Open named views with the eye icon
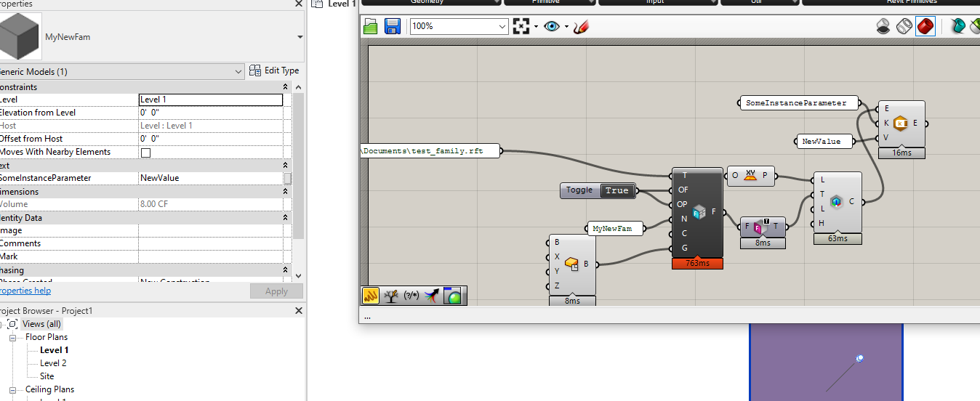Image resolution: width=980 pixels, height=401 pixels. [x=552, y=26]
